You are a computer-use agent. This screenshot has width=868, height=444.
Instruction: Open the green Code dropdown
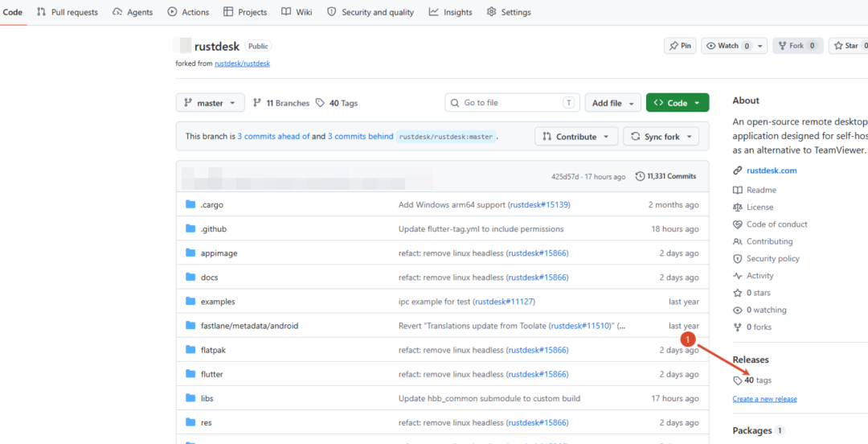point(677,103)
